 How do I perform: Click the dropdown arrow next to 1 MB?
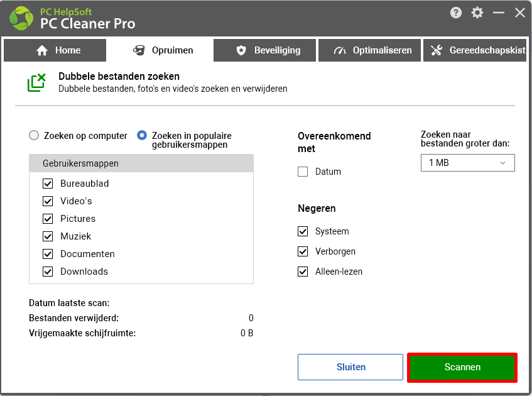[x=502, y=163]
